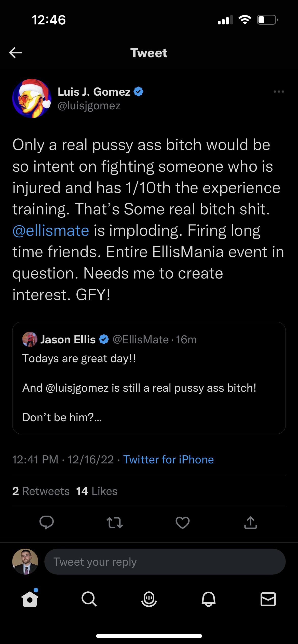Like the tweet with heart icon
This screenshot has width=298, height=644.
[x=183, y=523]
